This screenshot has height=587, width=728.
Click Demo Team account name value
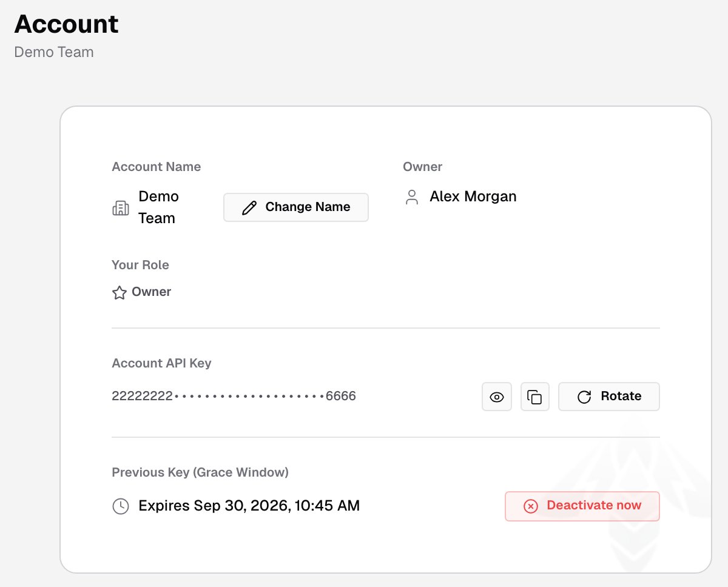click(x=159, y=207)
